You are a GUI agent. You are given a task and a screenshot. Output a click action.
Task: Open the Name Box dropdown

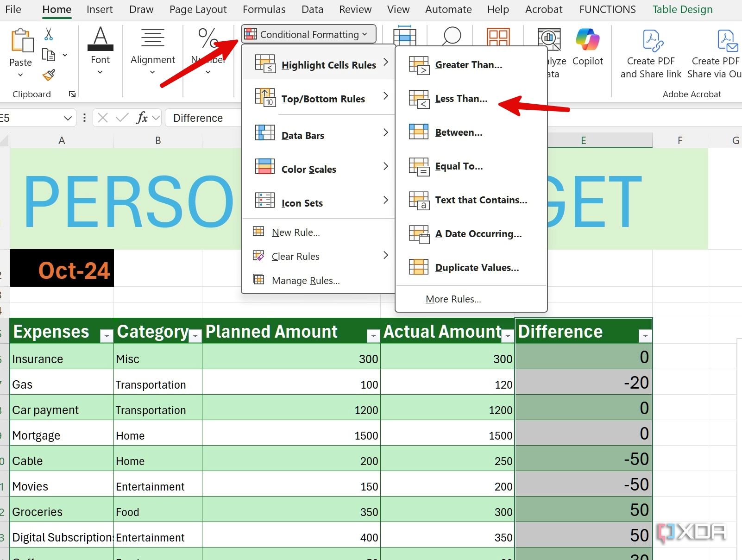[x=68, y=118]
